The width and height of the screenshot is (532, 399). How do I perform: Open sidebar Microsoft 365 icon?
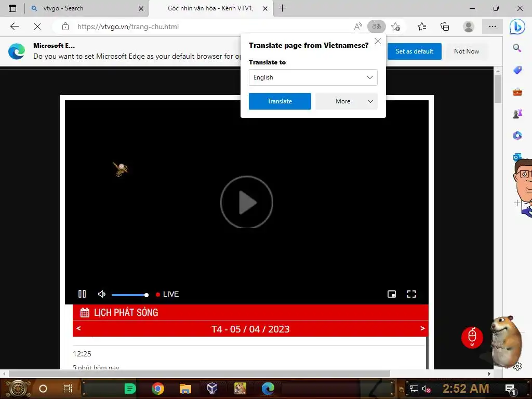pyautogui.click(x=517, y=136)
